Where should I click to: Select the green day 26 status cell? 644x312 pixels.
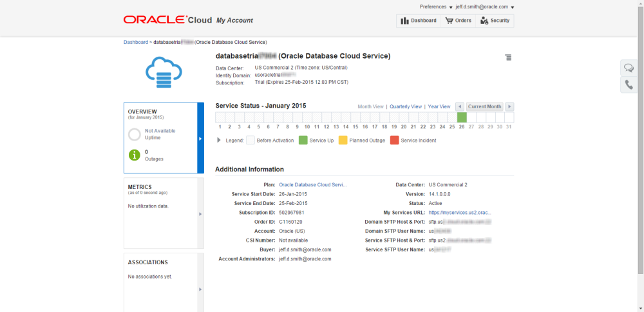[462, 117]
